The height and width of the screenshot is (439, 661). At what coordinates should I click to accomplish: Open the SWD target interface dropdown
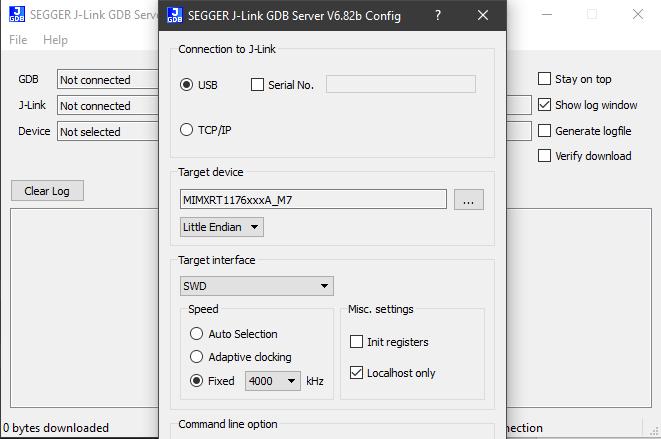point(256,287)
